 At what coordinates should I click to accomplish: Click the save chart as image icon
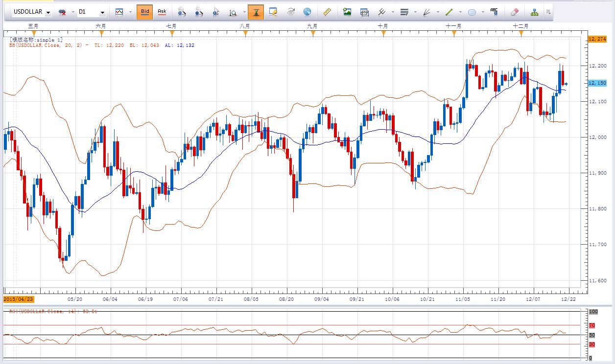click(x=347, y=12)
